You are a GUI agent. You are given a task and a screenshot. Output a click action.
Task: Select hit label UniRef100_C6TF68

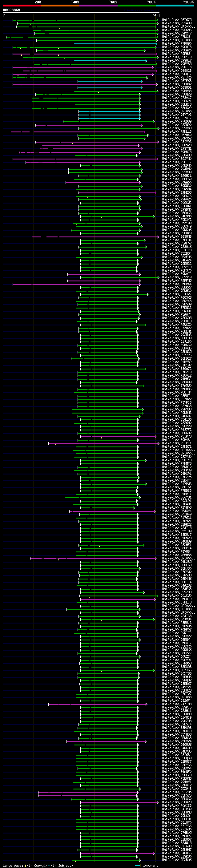pos(177,81)
